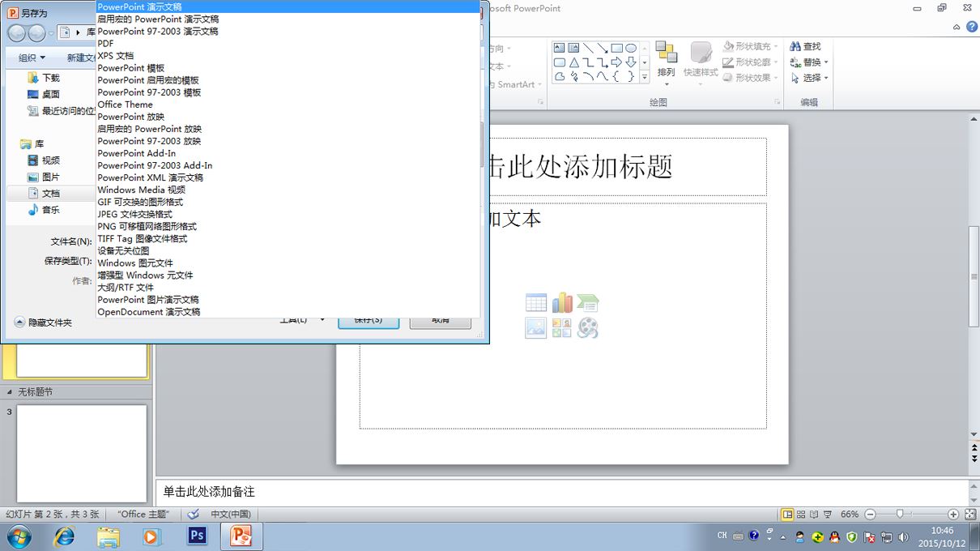Viewport: 980px width, 551px height.
Task: Select 图片 library in sidebar
Action: click(x=44, y=177)
